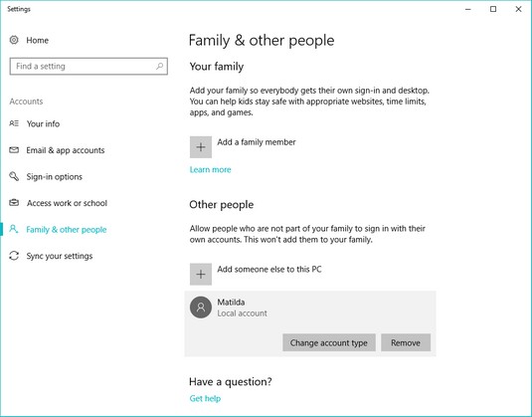Click the Email & app accounts envelope icon
The height and width of the screenshot is (417, 532).
pos(14,149)
